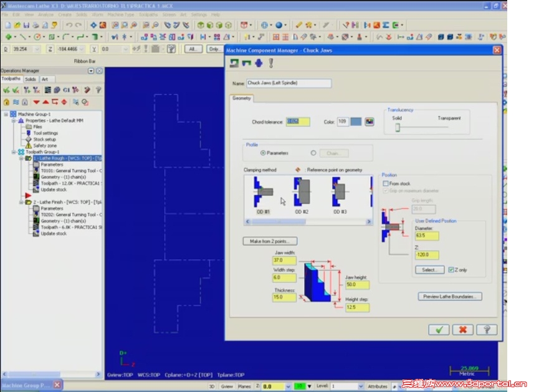Click the steady rest exclamation icon in dialog
Image resolution: width=539 pixels, height=392 pixels.
click(271, 63)
